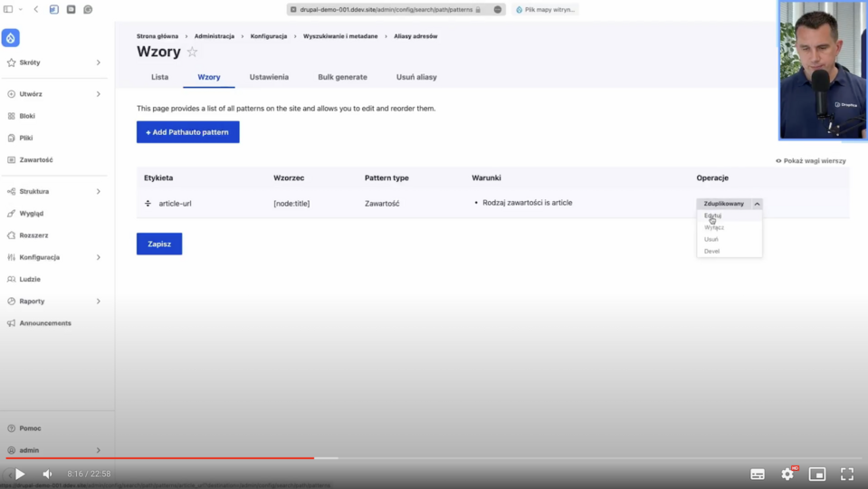Click the presenter webcam thumbnail
This screenshot has height=489, width=868.
click(x=823, y=70)
